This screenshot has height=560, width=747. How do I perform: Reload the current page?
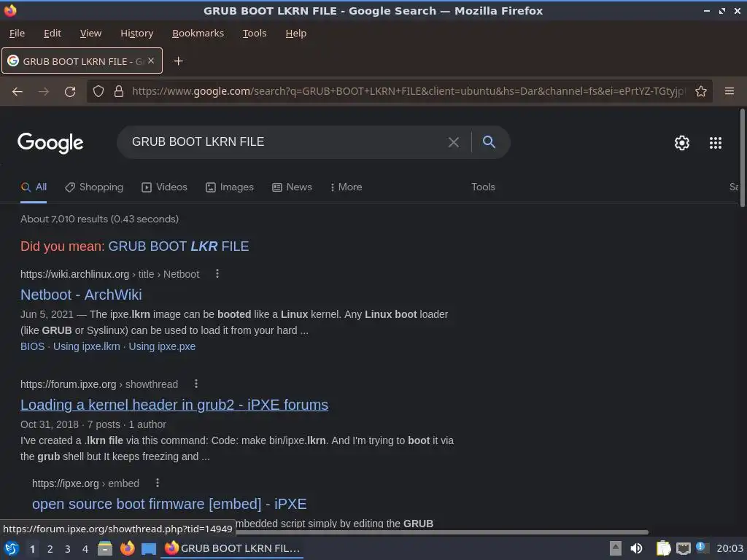(x=70, y=91)
